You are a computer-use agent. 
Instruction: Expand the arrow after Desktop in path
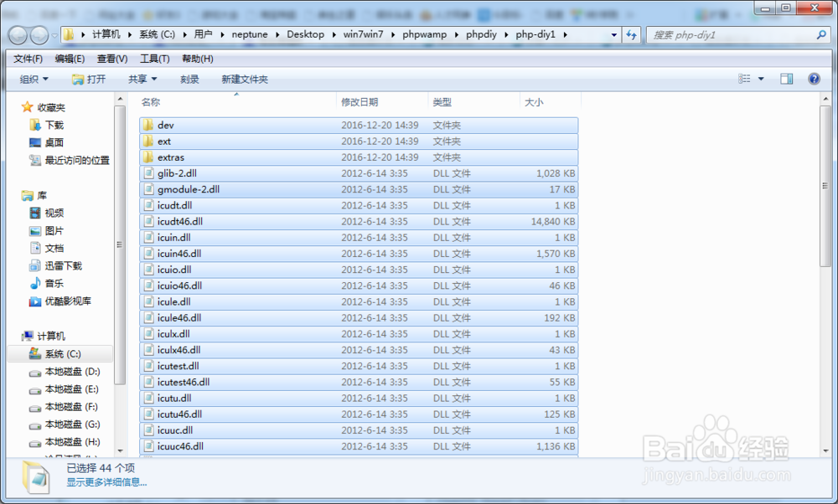(x=334, y=34)
